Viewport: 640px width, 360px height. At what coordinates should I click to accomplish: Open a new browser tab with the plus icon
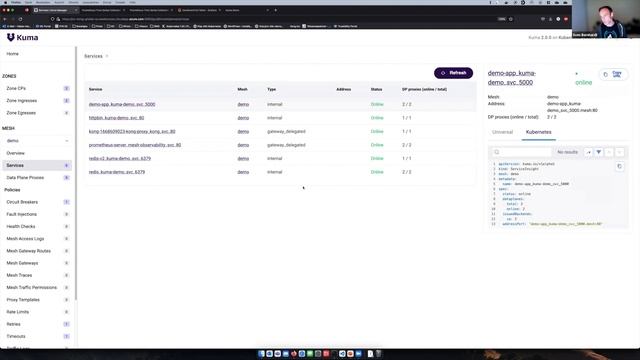coord(276,10)
